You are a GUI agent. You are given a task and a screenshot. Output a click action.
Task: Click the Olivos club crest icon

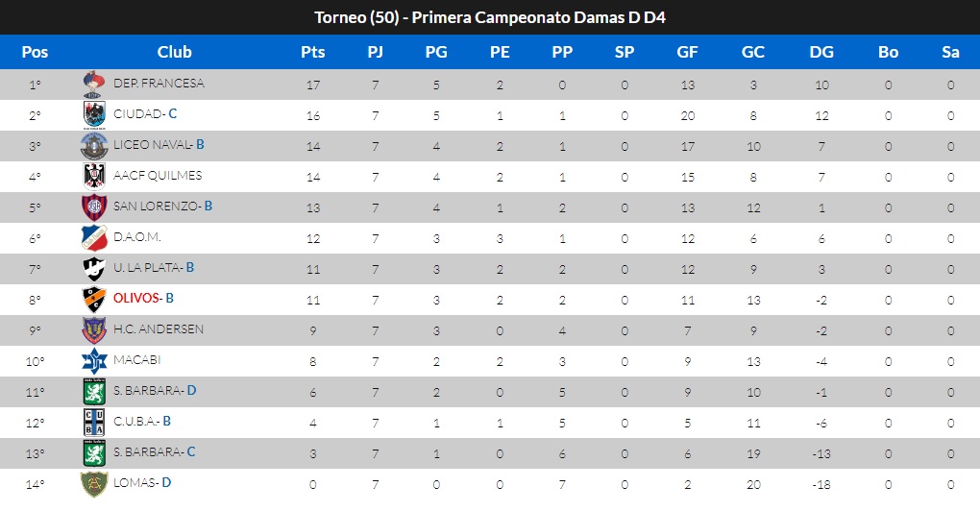[93, 299]
